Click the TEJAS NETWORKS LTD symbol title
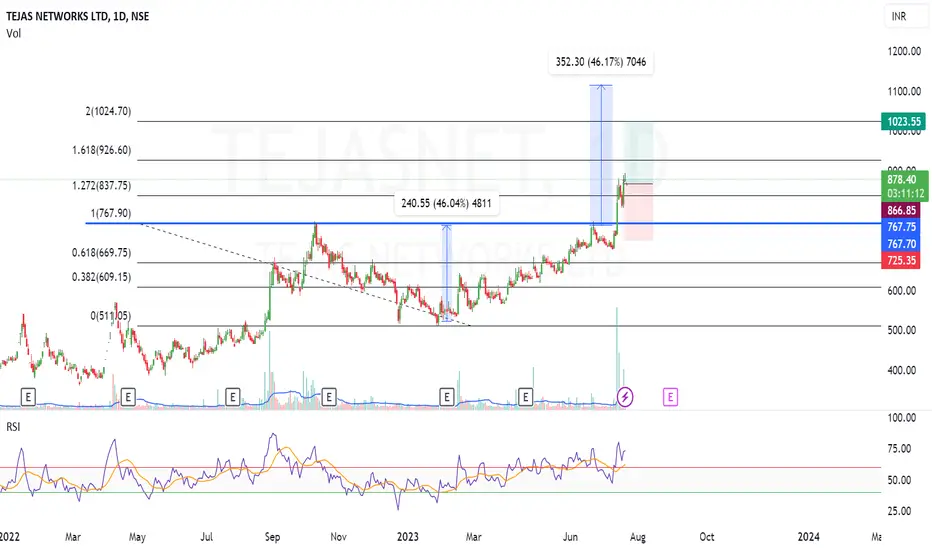This screenshot has width=932, height=550. pyautogui.click(x=77, y=16)
